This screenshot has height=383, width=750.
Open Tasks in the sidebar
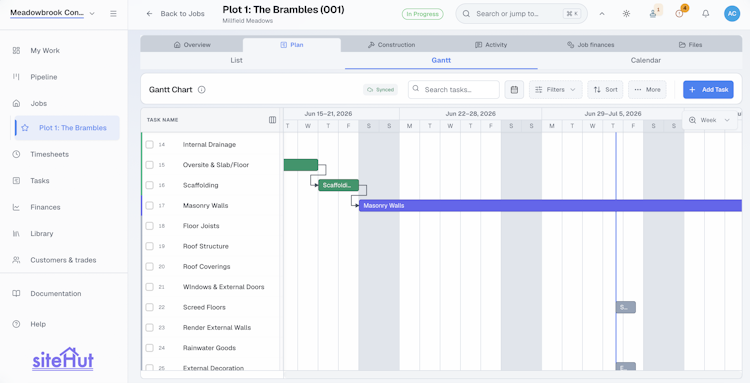click(40, 181)
